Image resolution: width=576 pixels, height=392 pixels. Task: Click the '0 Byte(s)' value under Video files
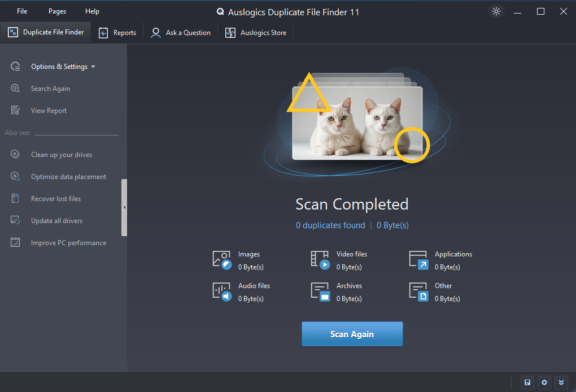[349, 267]
